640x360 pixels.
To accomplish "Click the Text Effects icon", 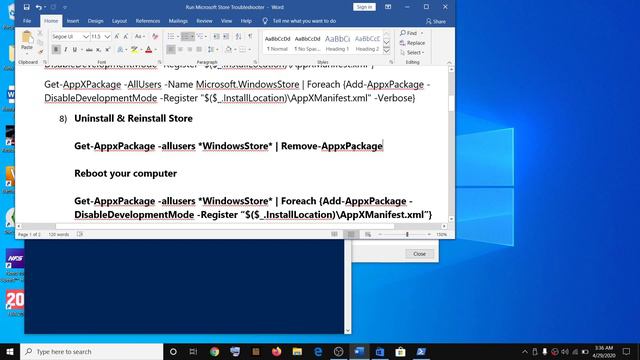I will (x=120, y=49).
